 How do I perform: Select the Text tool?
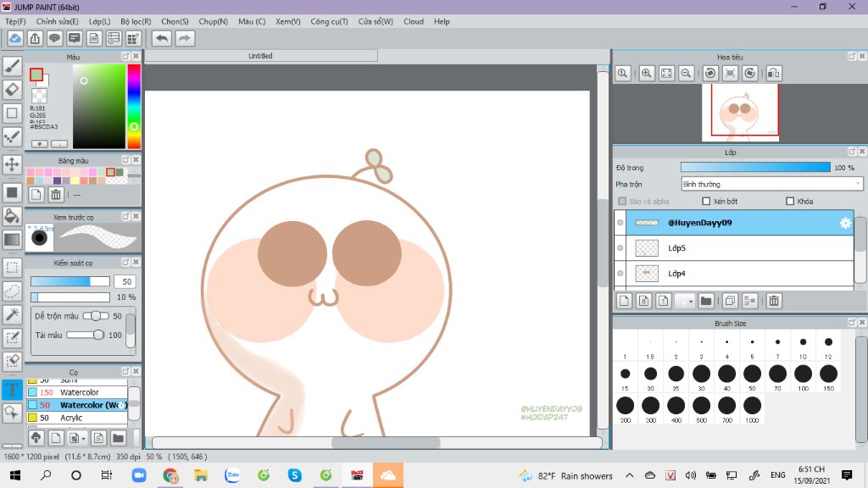tap(12, 389)
